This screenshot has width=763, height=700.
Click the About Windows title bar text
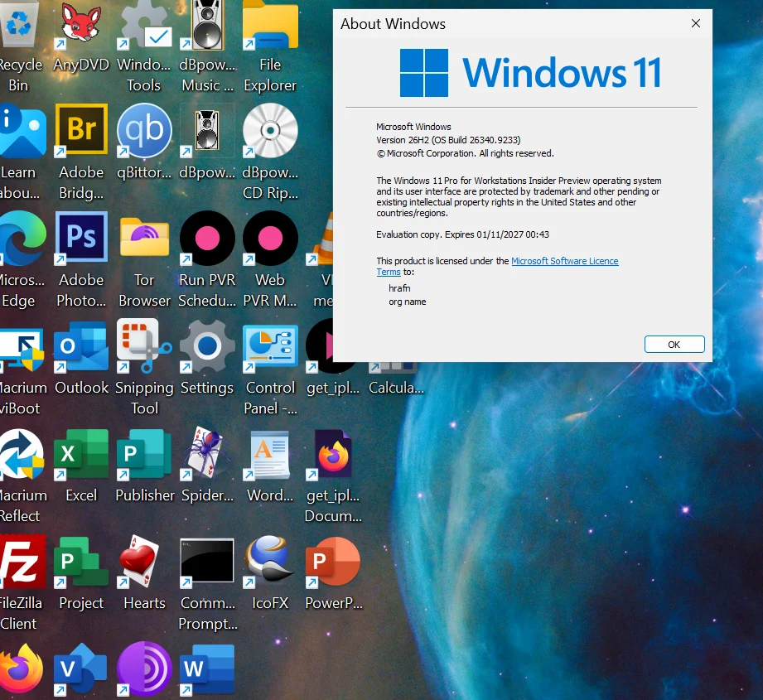click(393, 24)
